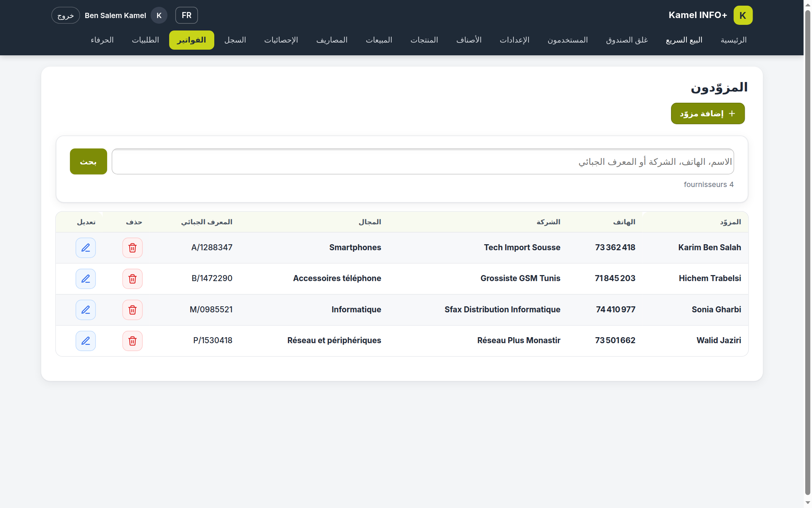The image size is (812, 508).
Task: Open the الرئيسية home tab
Action: [x=733, y=40]
